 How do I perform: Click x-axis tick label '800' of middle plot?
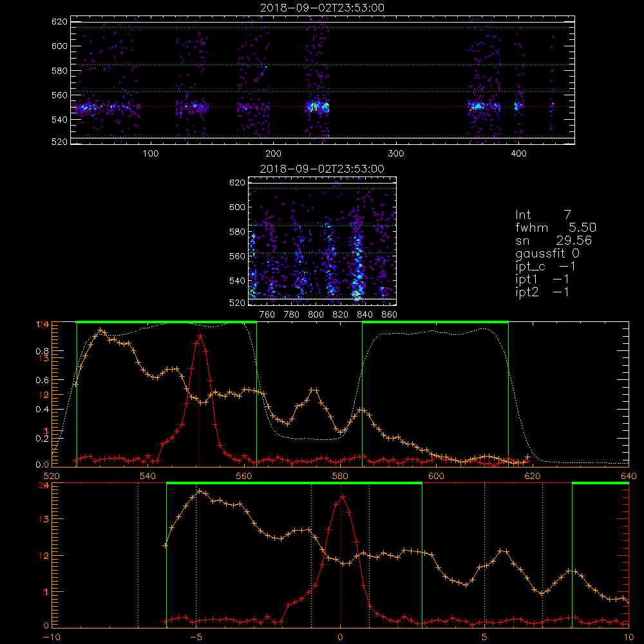[x=316, y=315]
